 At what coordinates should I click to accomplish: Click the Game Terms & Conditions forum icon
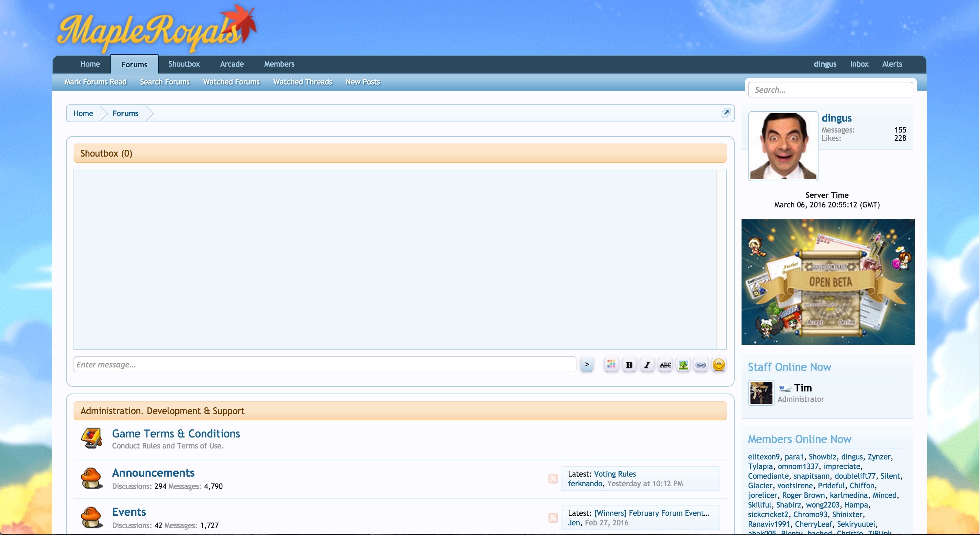click(x=91, y=439)
